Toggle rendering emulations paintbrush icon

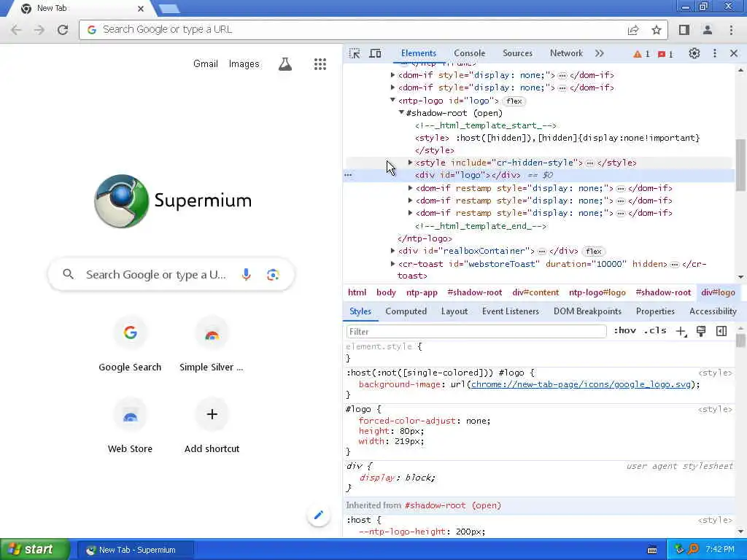tap(701, 332)
